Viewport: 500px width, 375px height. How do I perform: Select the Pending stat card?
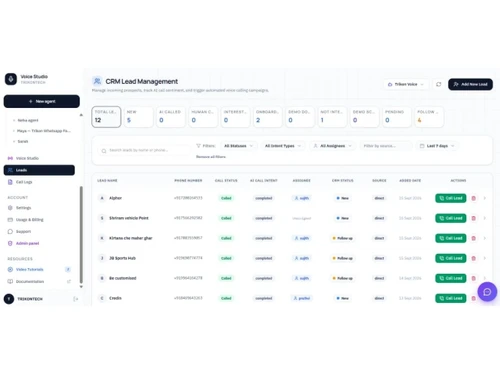click(397, 117)
